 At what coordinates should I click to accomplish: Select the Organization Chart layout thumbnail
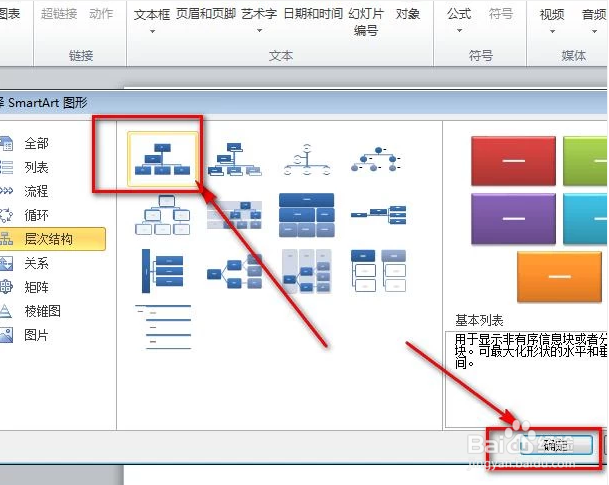[x=163, y=159]
